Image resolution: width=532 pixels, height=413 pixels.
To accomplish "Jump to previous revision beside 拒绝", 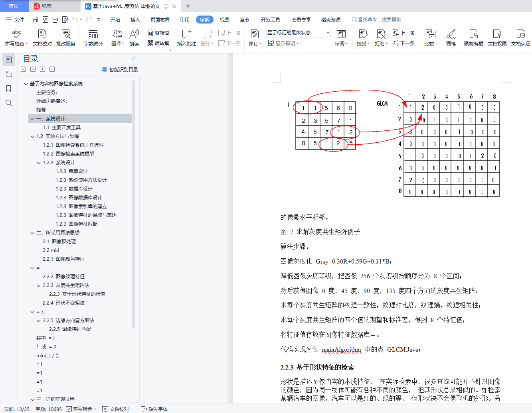I will pyautogui.click(x=403, y=33).
